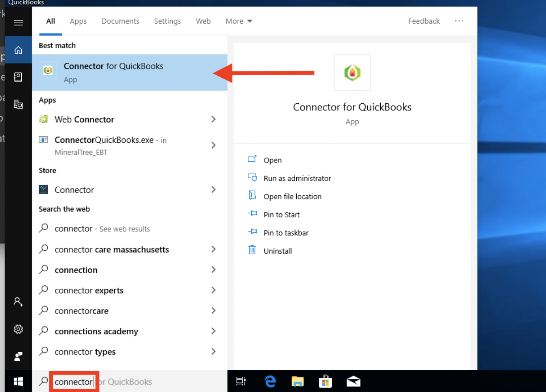Viewport: 546px width, 392px height.
Task: Select the magnifier icon in search box
Action: pos(43,381)
